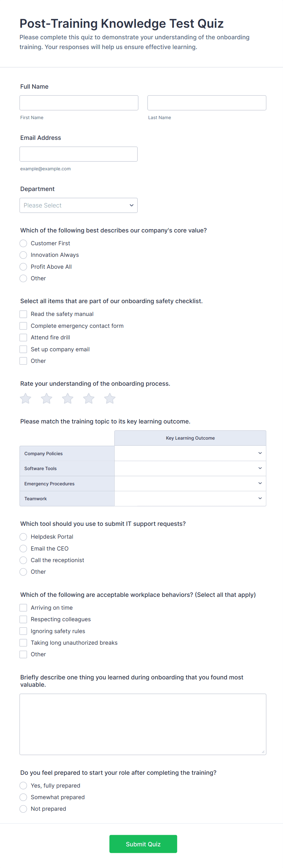This screenshot has width=283, height=868.
Task: Click the first rating star
Action: (26, 398)
